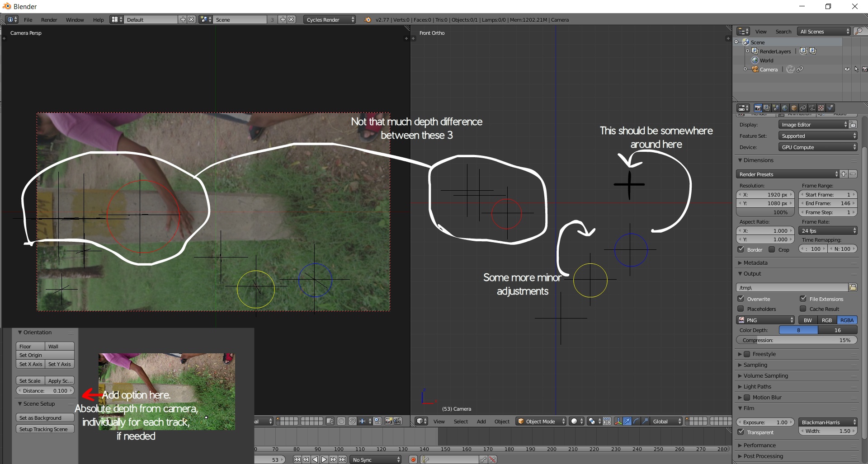Open the PNG file format dropdown
This screenshot has width=868, height=464.
pyautogui.click(x=766, y=320)
